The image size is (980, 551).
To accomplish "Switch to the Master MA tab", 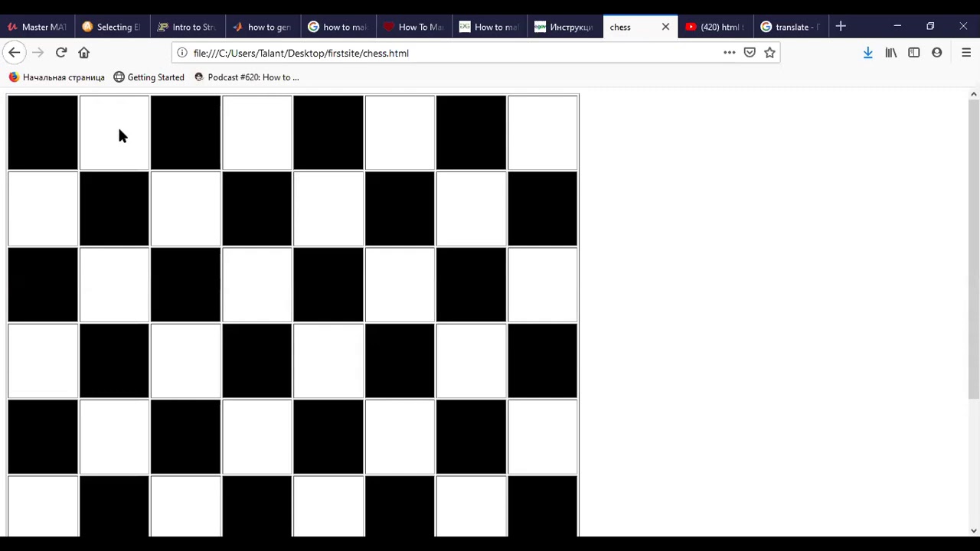I will coord(38,27).
